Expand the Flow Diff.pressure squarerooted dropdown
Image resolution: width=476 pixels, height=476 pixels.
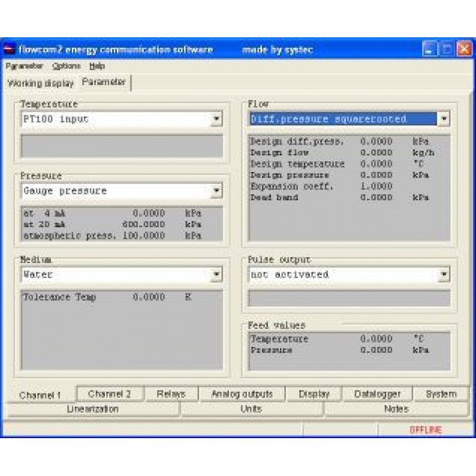(x=444, y=119)
